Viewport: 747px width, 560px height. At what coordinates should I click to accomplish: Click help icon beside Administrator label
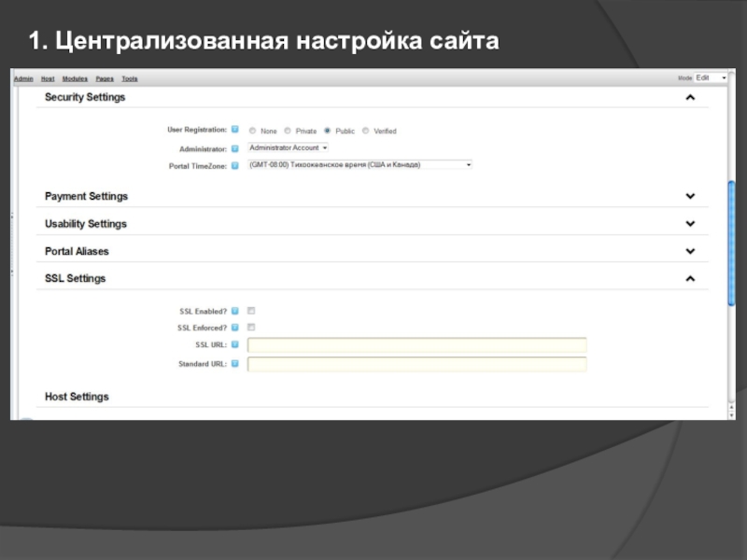click(235, 148)
